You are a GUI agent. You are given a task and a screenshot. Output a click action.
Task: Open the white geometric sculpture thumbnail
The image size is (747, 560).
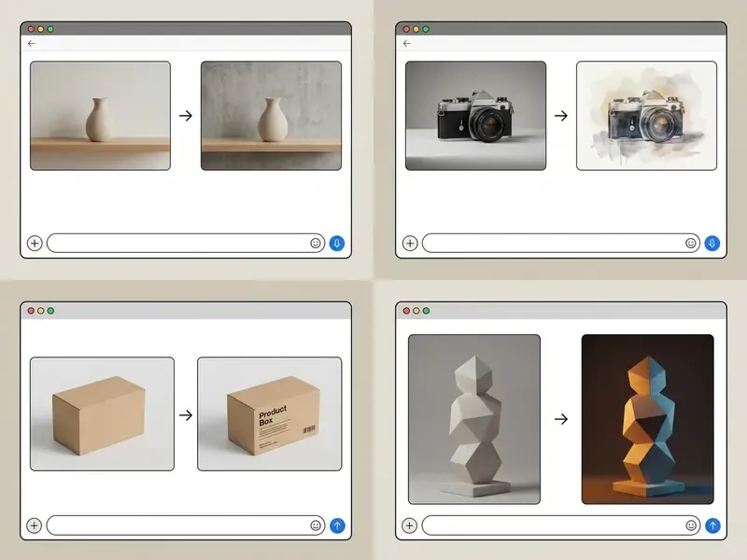(474, 419)
